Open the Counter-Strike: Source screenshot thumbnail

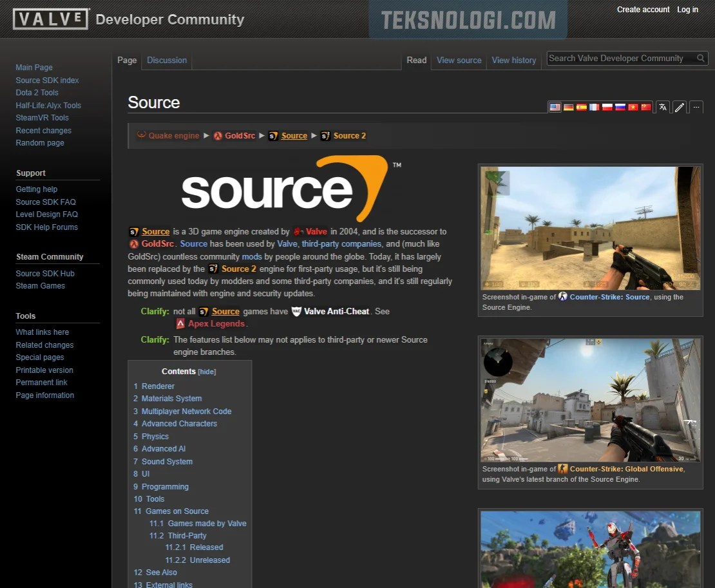coord(591,228)
